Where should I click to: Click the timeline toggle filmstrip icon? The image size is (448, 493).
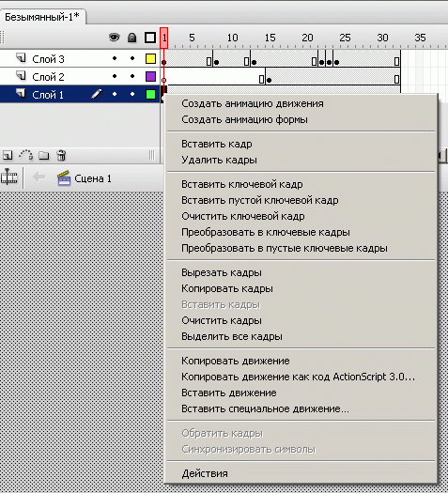coord(9,177)
